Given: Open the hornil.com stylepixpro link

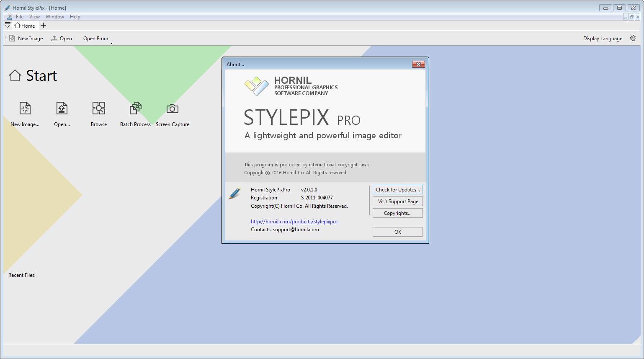Looking at the screenshot, I should [x=294, y=222].
